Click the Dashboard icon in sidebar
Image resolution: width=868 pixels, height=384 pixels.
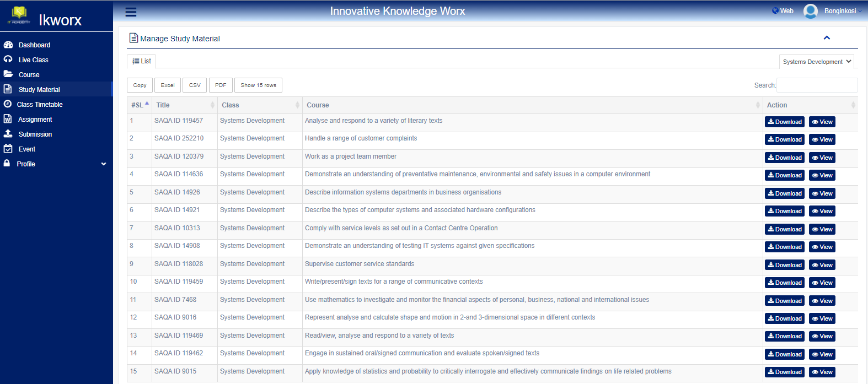8,45
